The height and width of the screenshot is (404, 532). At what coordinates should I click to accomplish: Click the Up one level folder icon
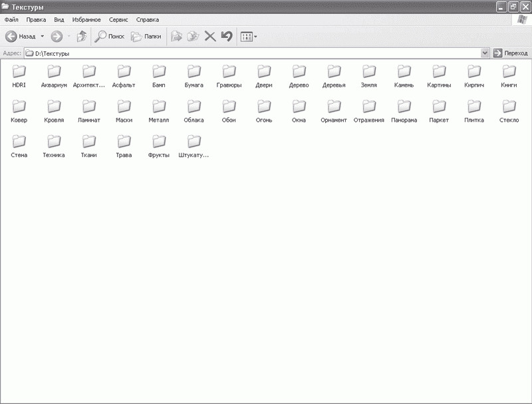[x=82, y=37]
